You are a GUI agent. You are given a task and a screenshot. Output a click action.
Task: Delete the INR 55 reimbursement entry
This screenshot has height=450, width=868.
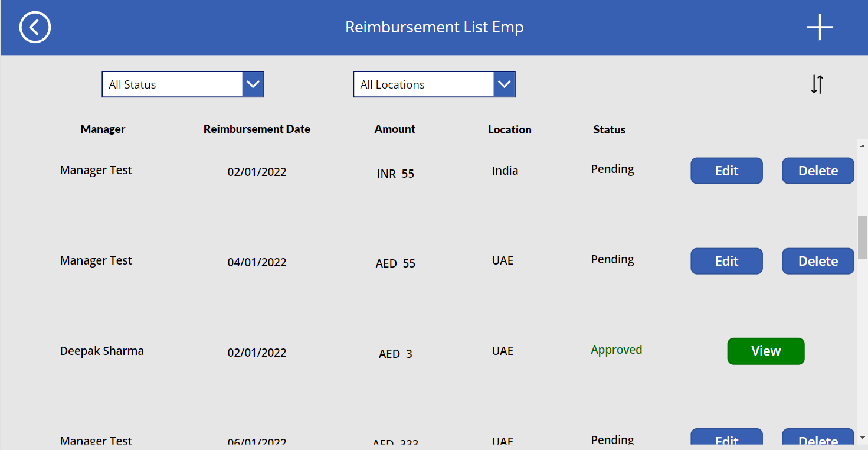click(818, 171)
